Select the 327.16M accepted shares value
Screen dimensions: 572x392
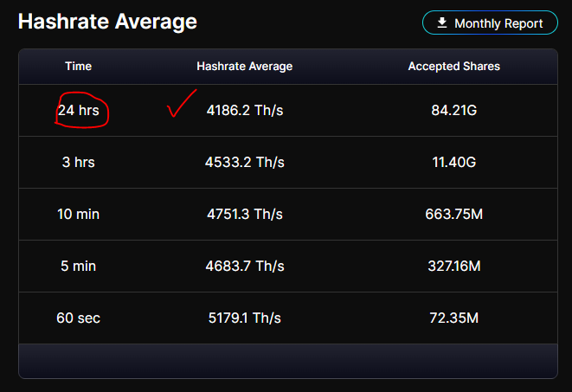pyautogui.click(x=453, y=266)
